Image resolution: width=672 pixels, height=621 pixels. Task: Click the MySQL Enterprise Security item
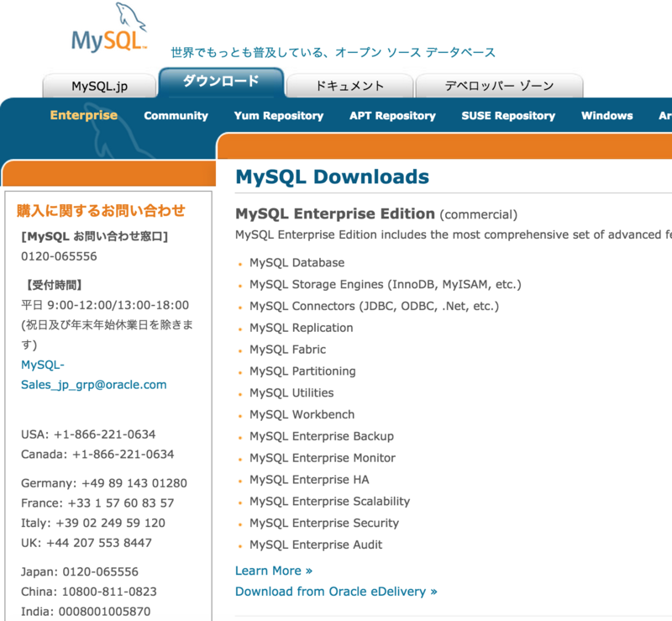[324, 523]
